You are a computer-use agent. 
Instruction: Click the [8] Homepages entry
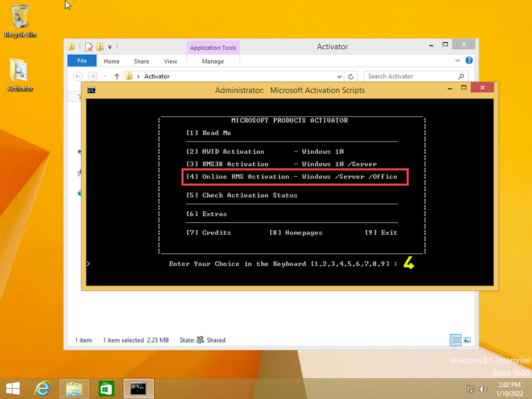click(x=296, y=233)
